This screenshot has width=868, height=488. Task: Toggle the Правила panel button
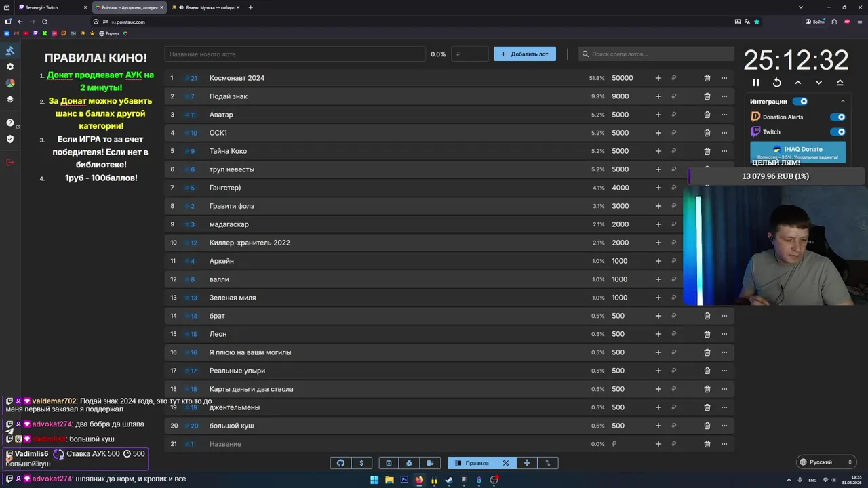point(471,463)
